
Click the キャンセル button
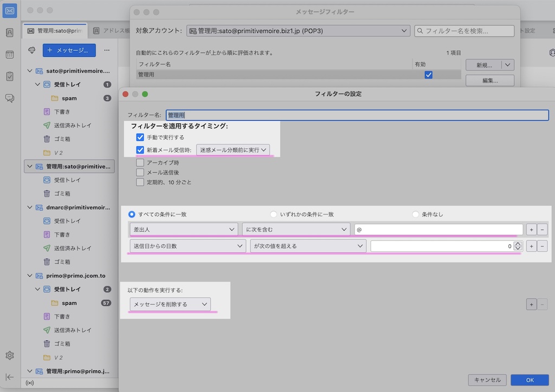(x=487, y=380)
